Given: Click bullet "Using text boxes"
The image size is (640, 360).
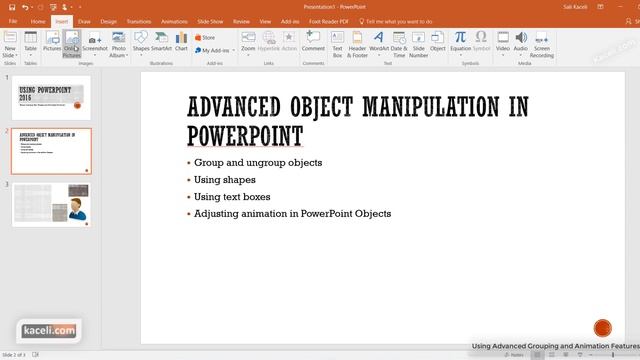Looking at the screenshot, I should pyautogui.click(x=232, y=197).
